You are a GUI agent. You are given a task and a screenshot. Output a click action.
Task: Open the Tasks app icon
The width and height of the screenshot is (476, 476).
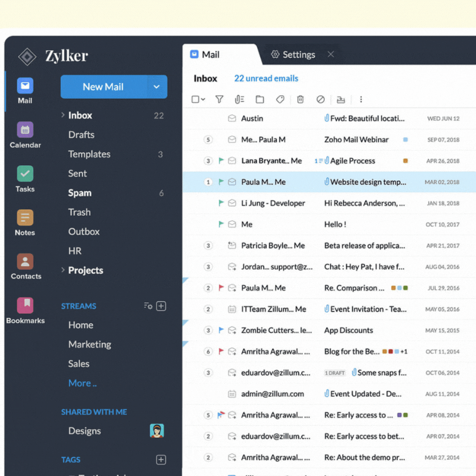(x=25, y=174)
